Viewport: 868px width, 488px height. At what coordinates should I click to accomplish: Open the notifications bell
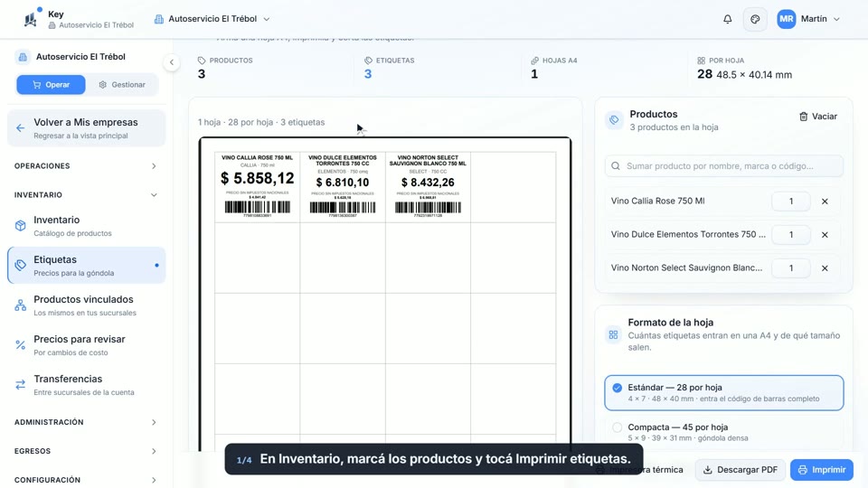point(727,19)
